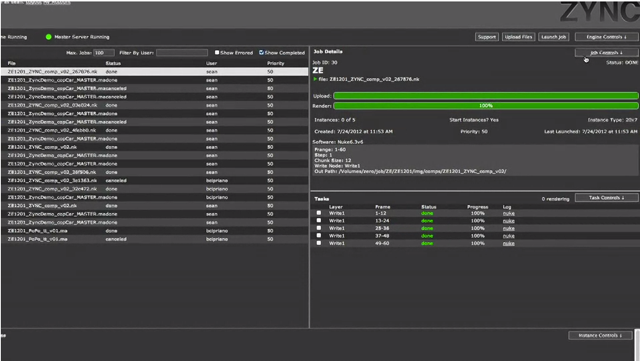
Task: Select job ZE1201_ZYNC_comp_v02_03e024.nk
Action: coord(154,105)
